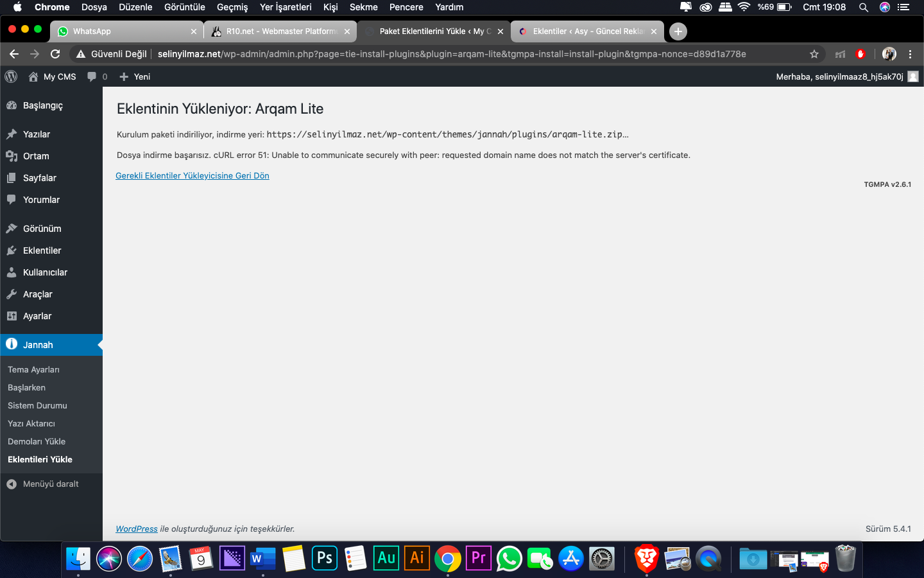Click the browser forward arrow
The height and width of the screenshot is (578, 924).
(x=35, y=54)
